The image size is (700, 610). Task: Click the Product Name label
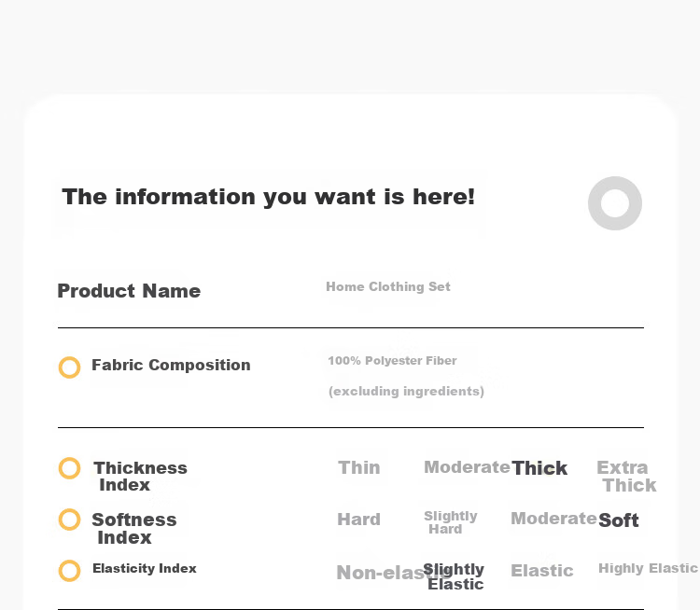(x=129, y=291)
